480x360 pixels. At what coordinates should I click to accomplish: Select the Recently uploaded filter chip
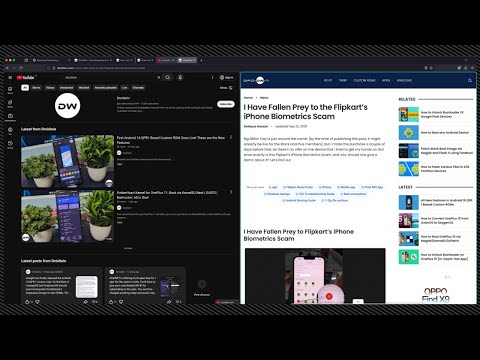(x=106, y=88)
